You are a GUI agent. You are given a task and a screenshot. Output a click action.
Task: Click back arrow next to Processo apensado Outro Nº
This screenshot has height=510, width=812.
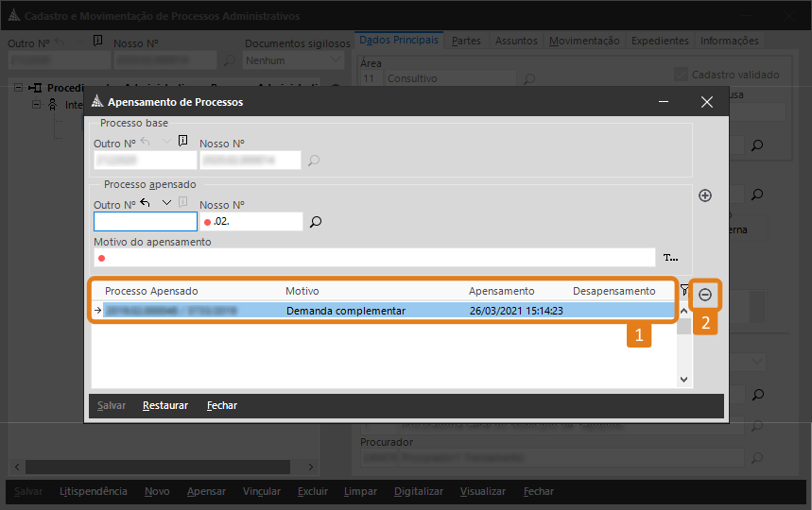pyautogui.click(x=146, y=203)
